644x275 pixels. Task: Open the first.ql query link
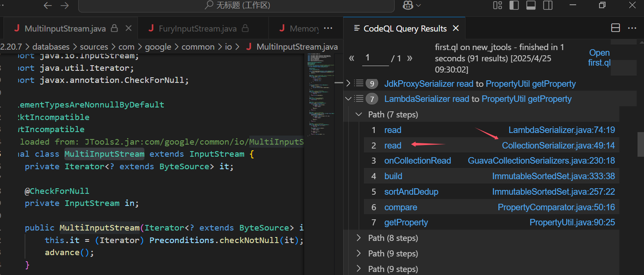[x=599, y=58]
